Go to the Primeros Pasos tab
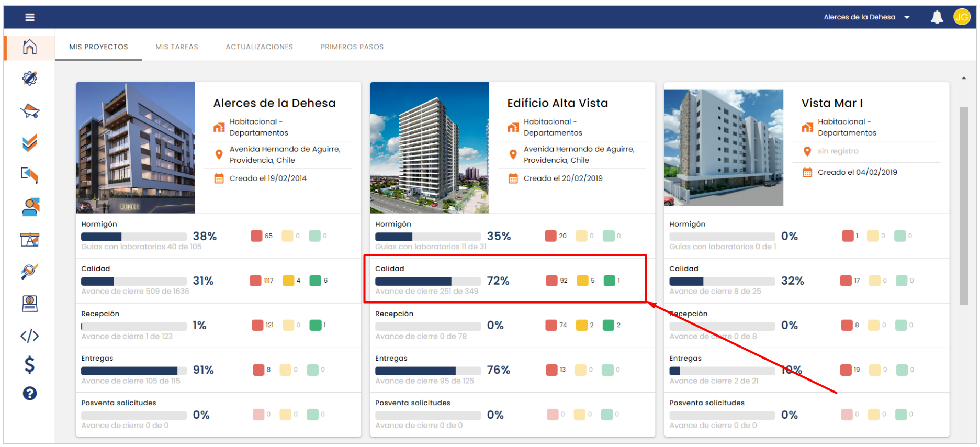Image resolution: width=980 pixels, height=447 pixels. (x=352, y=47)
